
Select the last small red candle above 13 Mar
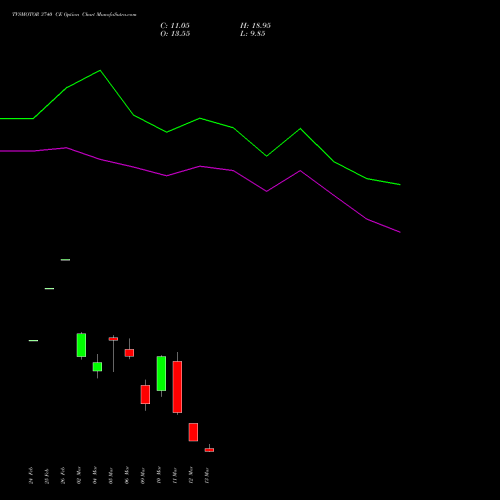click(209, 450)
